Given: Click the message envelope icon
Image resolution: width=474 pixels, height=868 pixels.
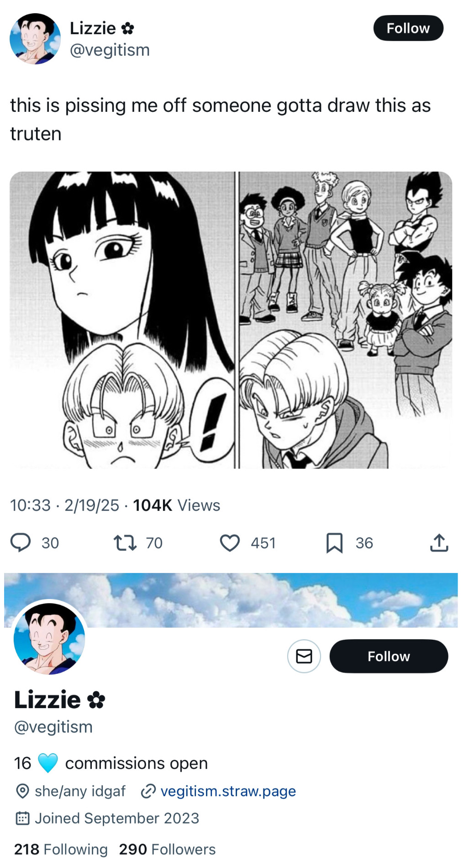Looking at the screenshot, I should (x=304, y=656).
